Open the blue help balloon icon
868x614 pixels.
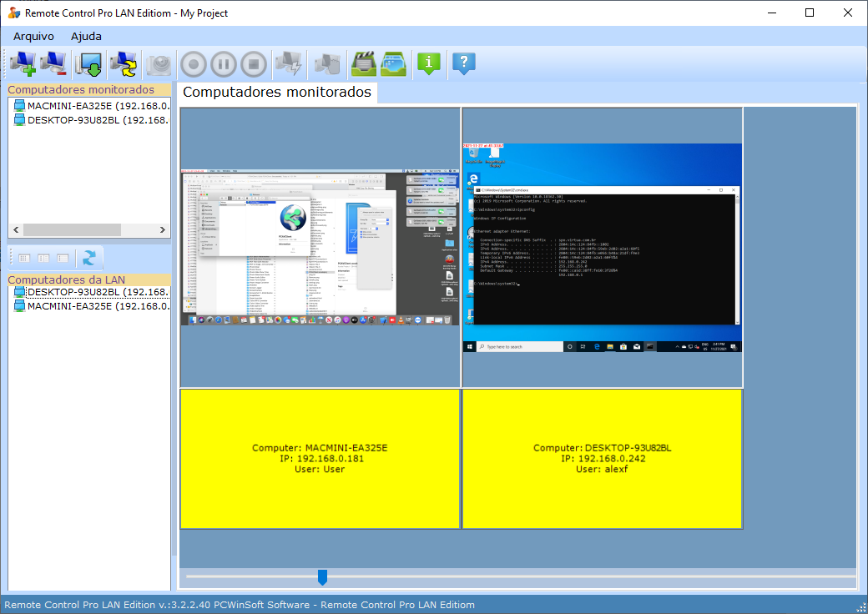[x=462, y=64]
